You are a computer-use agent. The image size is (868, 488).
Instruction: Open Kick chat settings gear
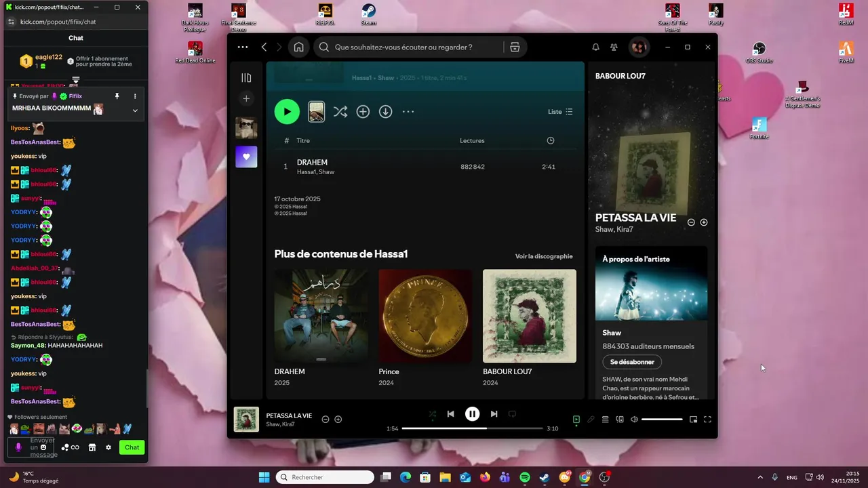pos(108,447)
